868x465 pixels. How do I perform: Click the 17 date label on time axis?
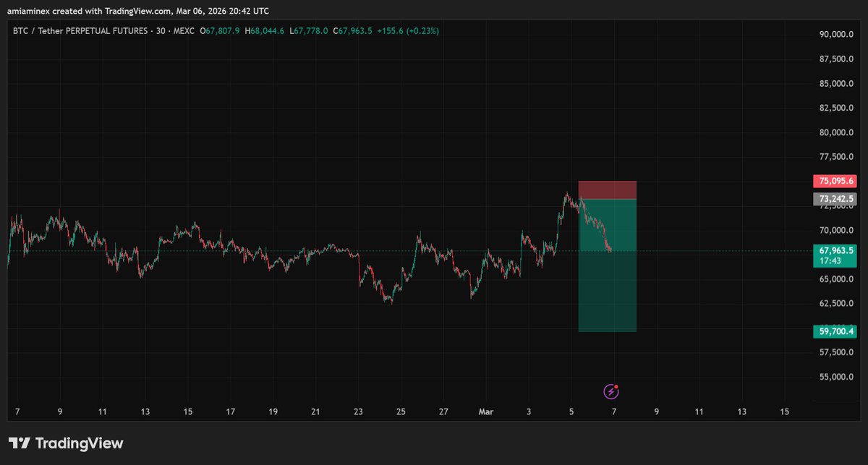231,411
